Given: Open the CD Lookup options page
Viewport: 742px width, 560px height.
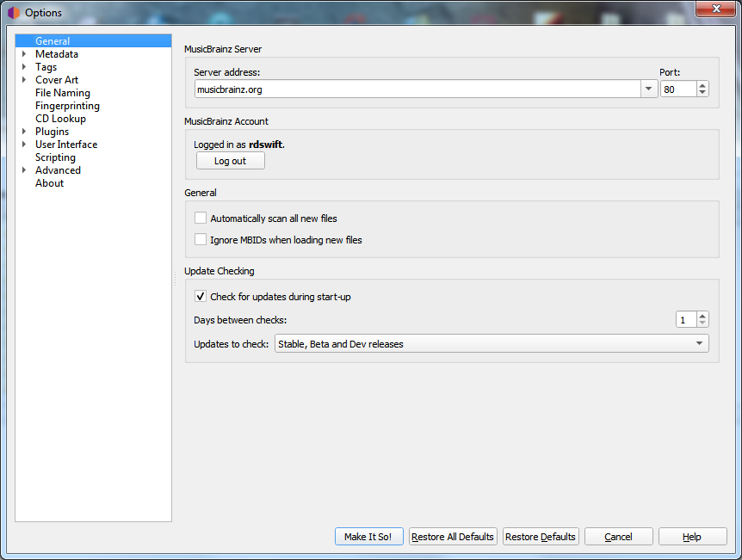Looking at the screenshot, I should point(60,118).
